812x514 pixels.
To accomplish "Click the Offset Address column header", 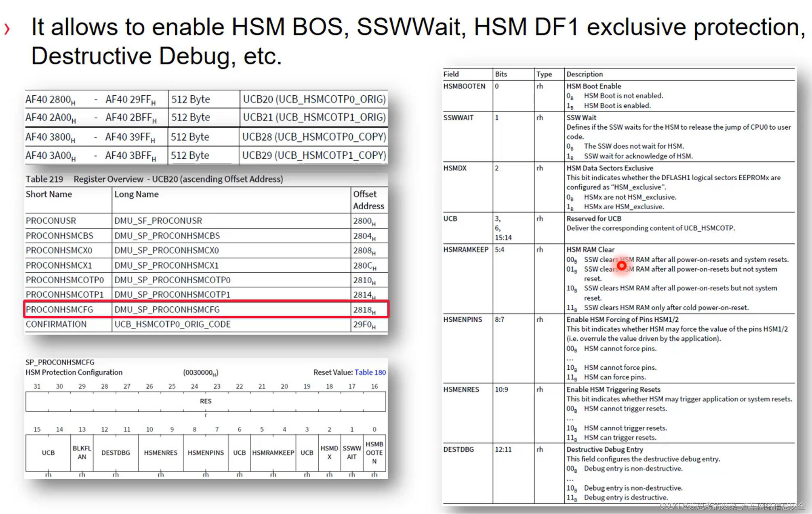I will [x=368, y=200].
